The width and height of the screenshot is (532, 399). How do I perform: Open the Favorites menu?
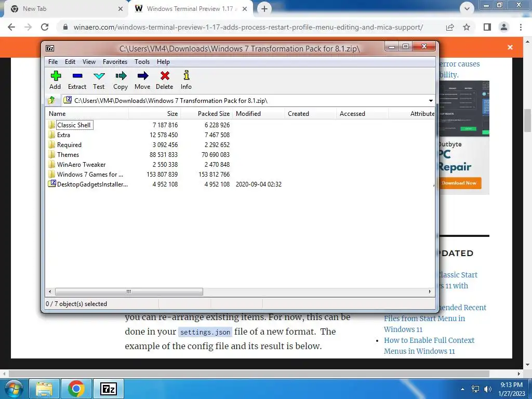coord(115,62)
